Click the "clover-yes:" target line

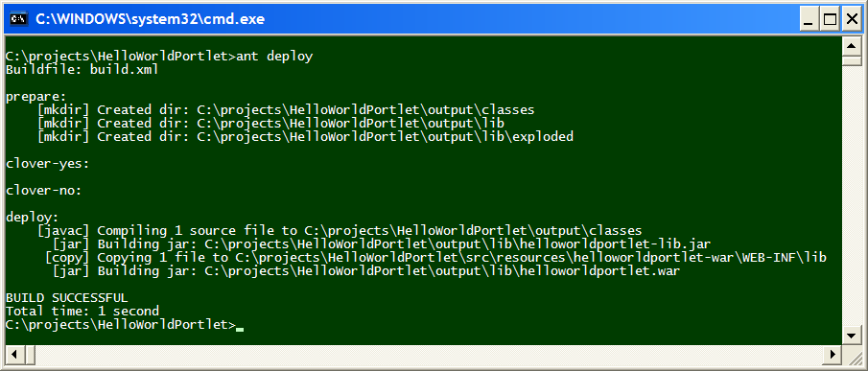click(x=47, y=164)
